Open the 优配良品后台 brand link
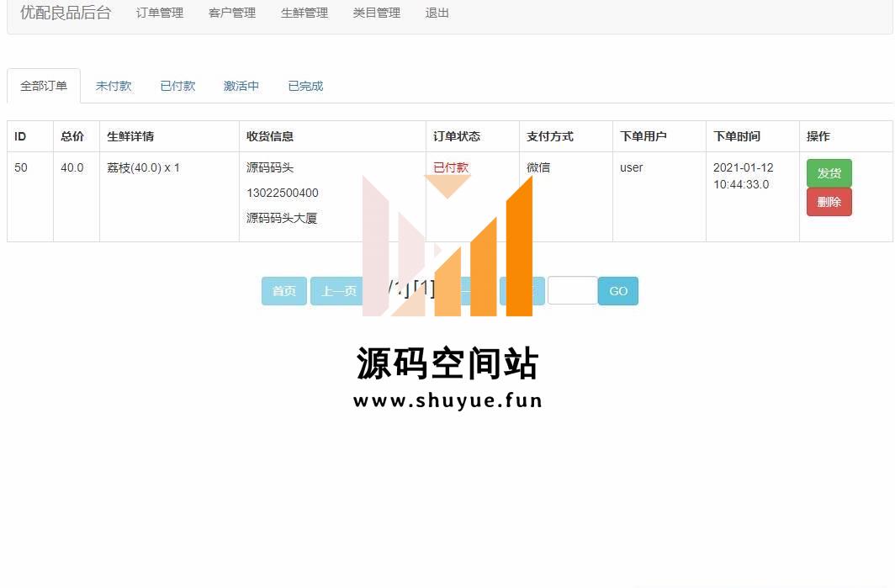This screenshot has height=588, width=895. (x=66, y=13)
